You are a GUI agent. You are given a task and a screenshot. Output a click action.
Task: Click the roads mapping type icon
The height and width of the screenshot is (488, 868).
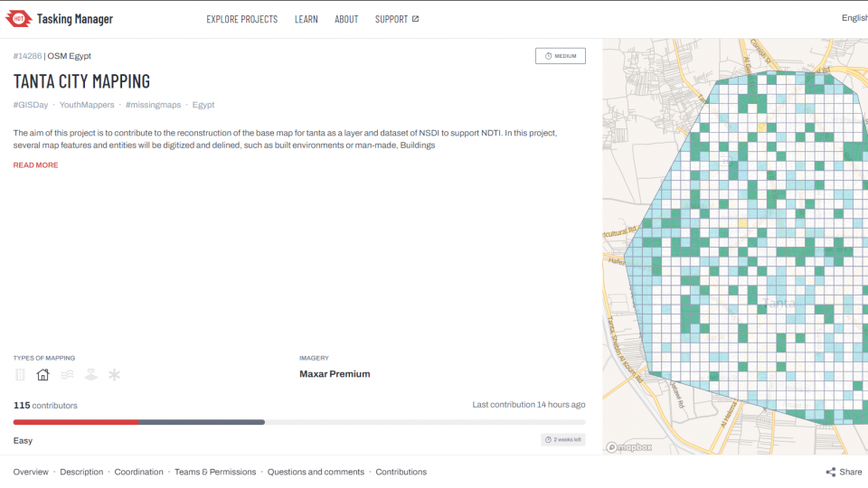click(20, 375)
